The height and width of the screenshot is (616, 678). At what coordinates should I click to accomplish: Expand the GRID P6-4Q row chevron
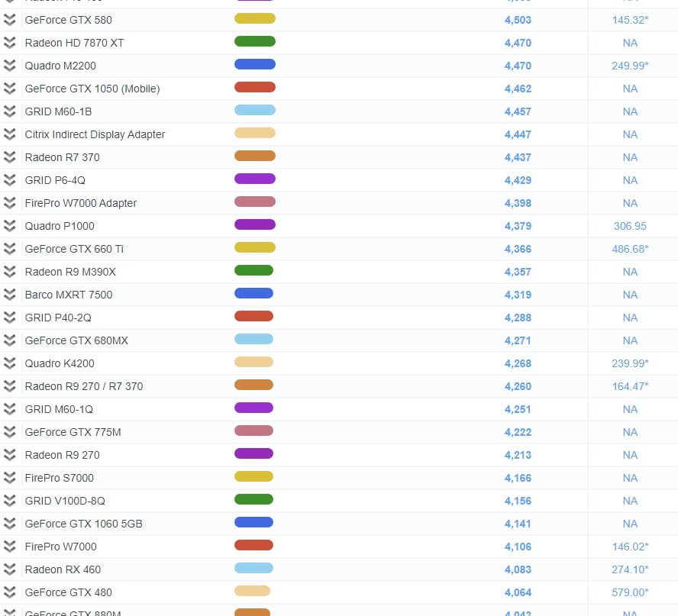point(9,180)
